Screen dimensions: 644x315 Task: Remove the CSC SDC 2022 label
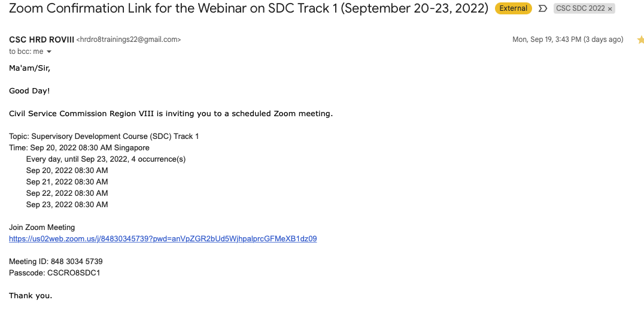tap(610, 9)
